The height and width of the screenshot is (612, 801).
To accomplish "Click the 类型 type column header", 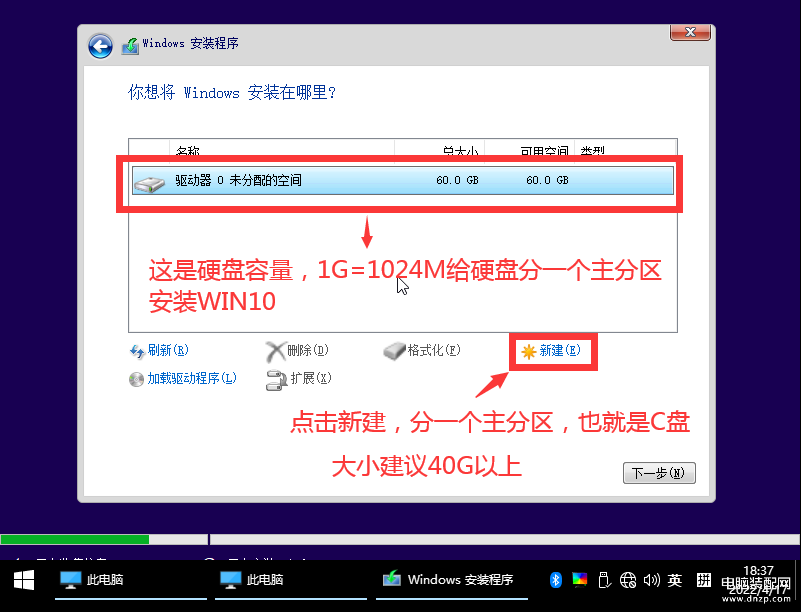I will tap(593, 151).
